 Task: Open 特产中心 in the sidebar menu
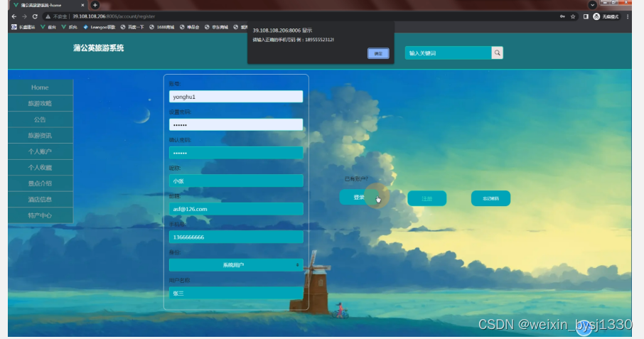click(41, 215)
